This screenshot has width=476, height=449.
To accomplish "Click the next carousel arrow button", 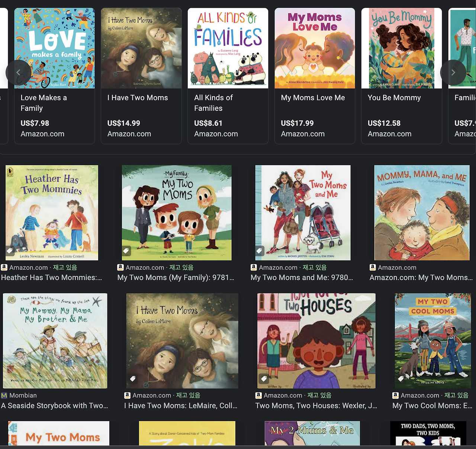I will pos(453,73).
